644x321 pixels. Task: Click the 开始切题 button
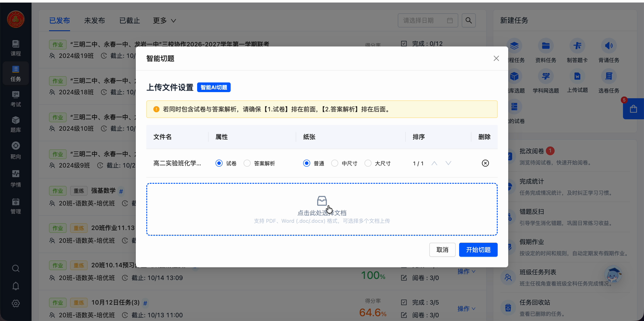[478, 250]
